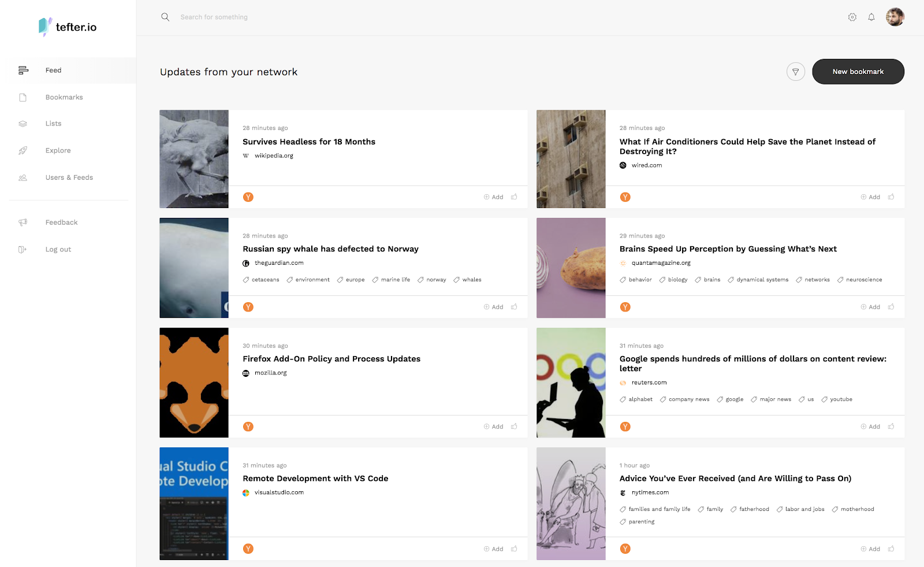This screenshot has width=924, height=567.
Task: Open Firefox Add-On Policy and Process Updates
Action: point(331,359)
